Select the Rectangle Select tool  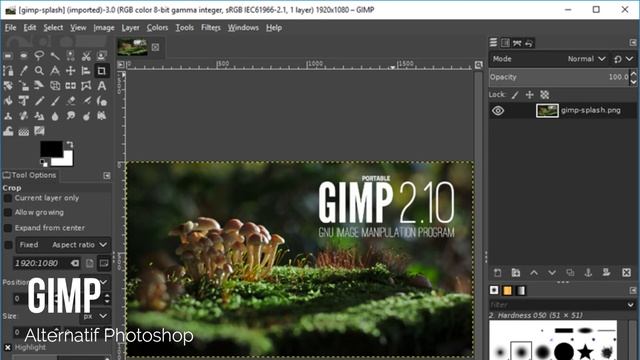(x=8, y=56)
